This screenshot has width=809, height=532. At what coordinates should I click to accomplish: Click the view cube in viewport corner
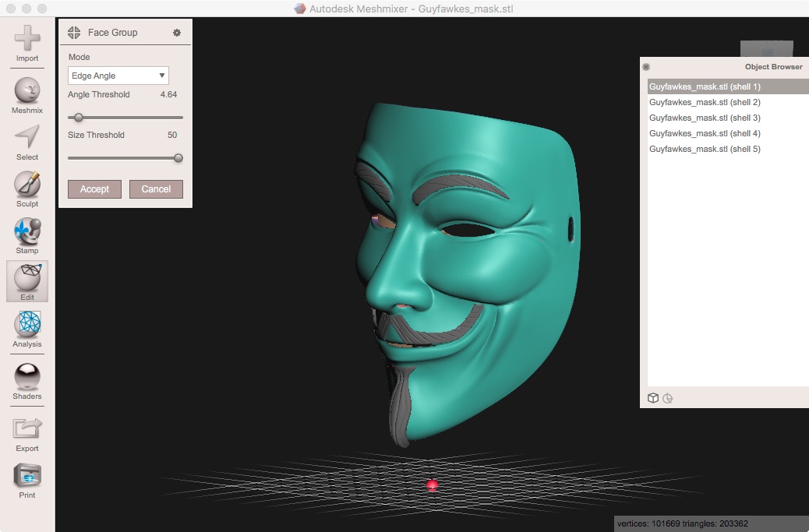pyautogui.click(x=767, y=48)
